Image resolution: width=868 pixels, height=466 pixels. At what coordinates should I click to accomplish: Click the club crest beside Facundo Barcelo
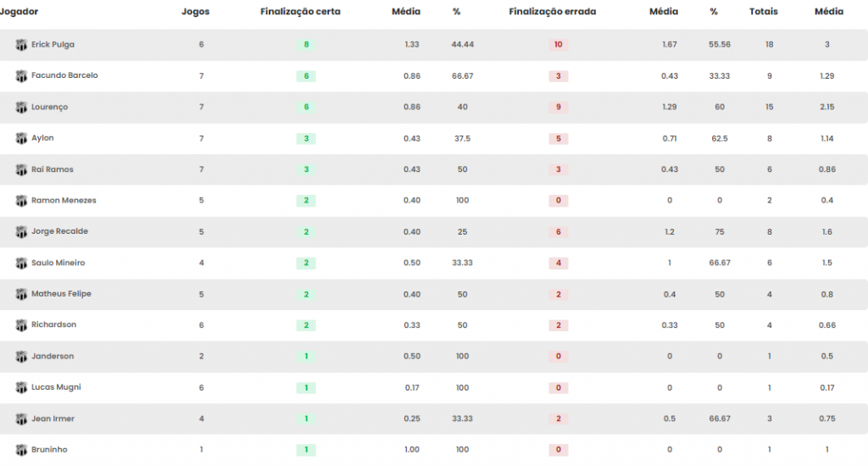pos(21,75)
